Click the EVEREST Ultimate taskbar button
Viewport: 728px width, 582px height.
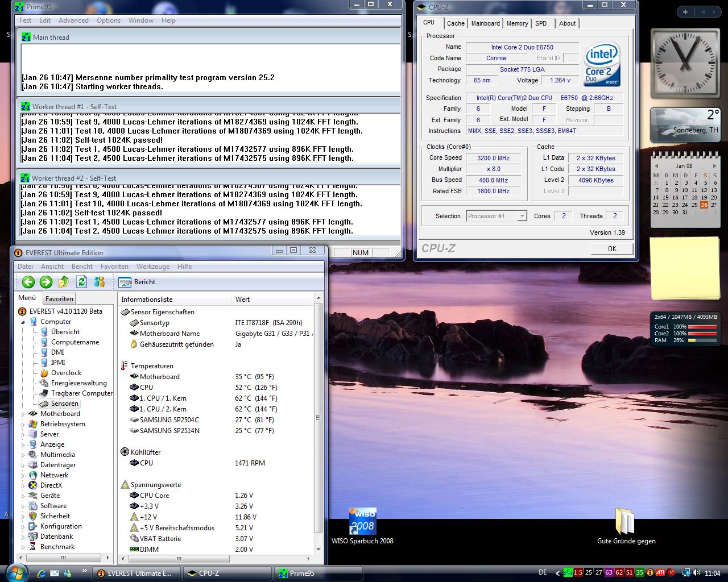pos(136,573)
